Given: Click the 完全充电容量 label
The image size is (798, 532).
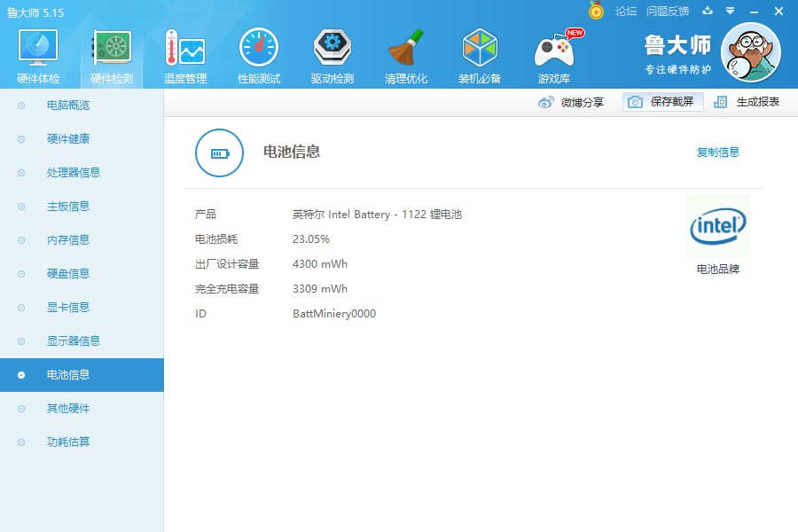Looking at the screenshot, I should tap(227, 289).
